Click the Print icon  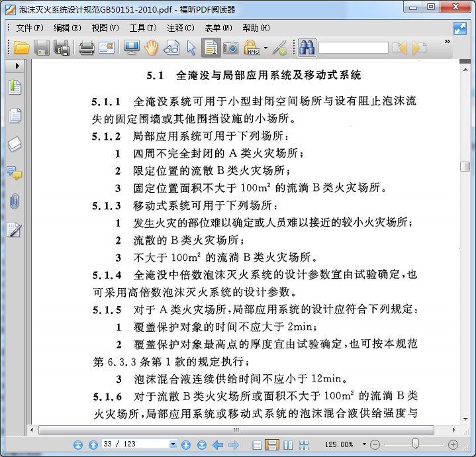(x=87, y=48)
